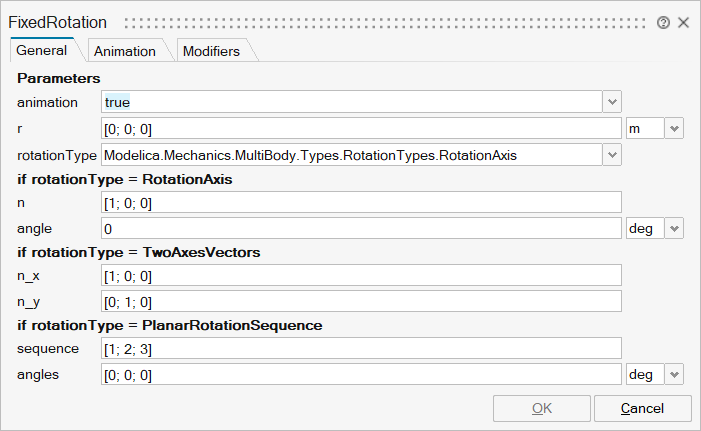
Task: Click the Cancel button
Action: (x=642, y=408)
